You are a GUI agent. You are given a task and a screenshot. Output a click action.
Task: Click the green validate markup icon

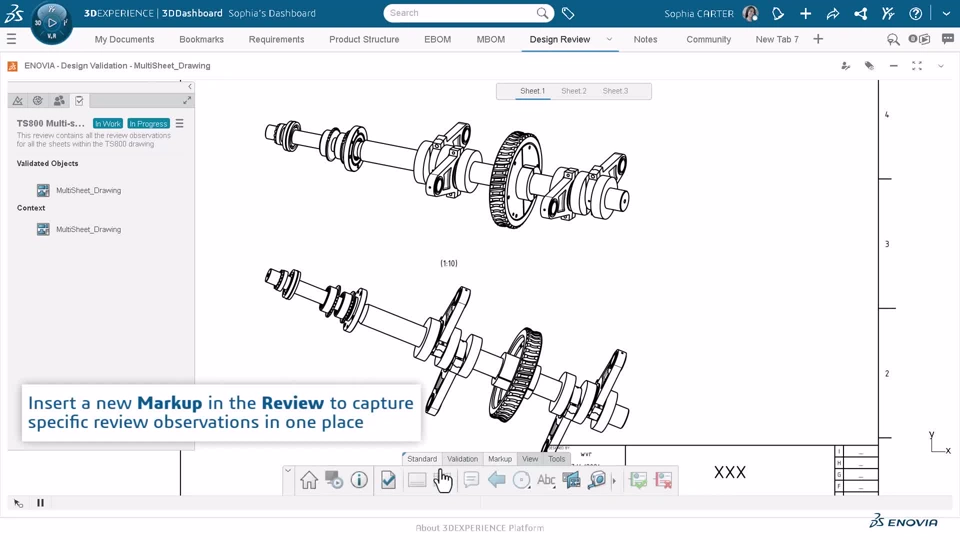point(639,480)
